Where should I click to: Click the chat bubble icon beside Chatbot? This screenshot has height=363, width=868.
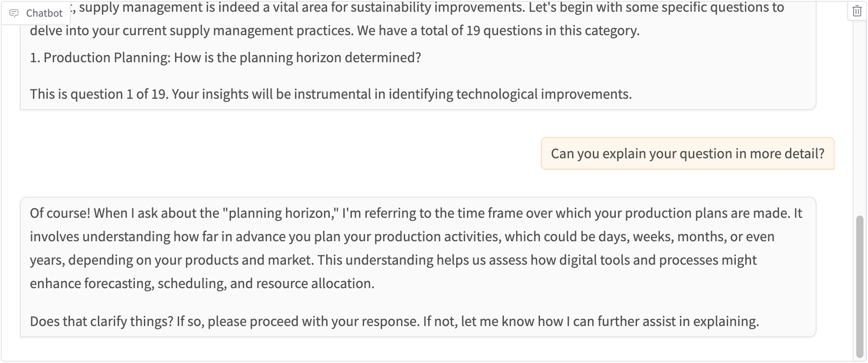pos(14,13)
